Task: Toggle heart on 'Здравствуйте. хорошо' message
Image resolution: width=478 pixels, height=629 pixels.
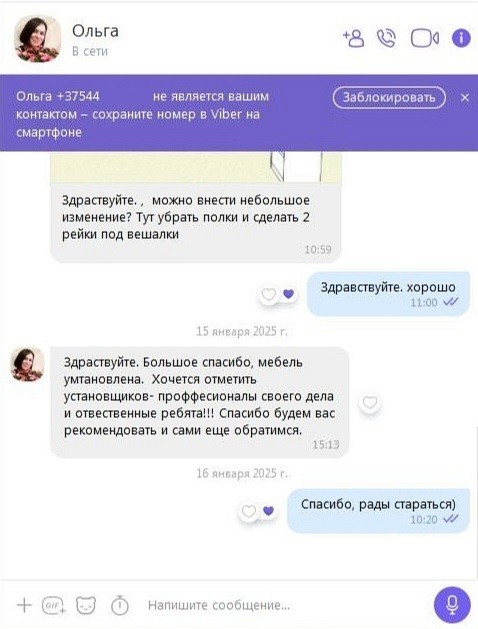Action: [x=269, y=294]
